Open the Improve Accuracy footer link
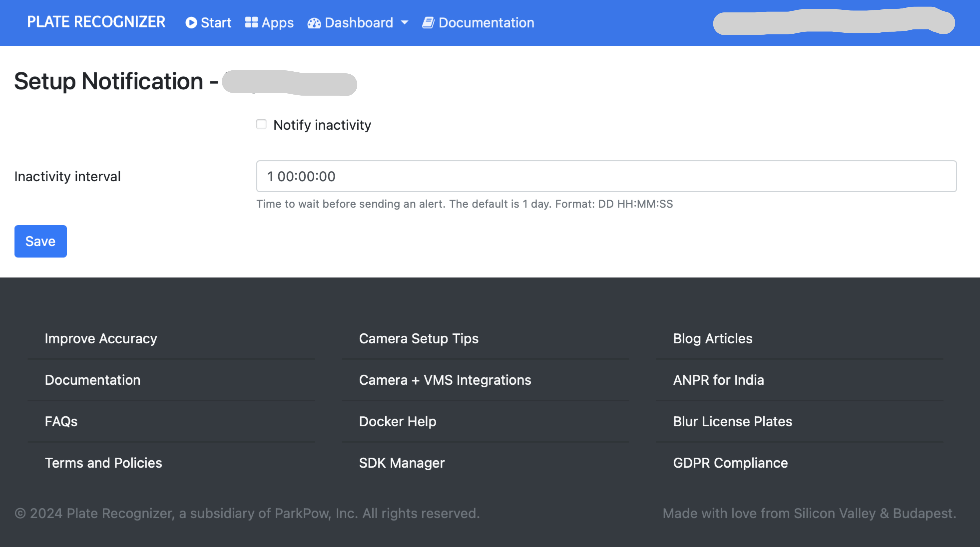 [101, 339]
